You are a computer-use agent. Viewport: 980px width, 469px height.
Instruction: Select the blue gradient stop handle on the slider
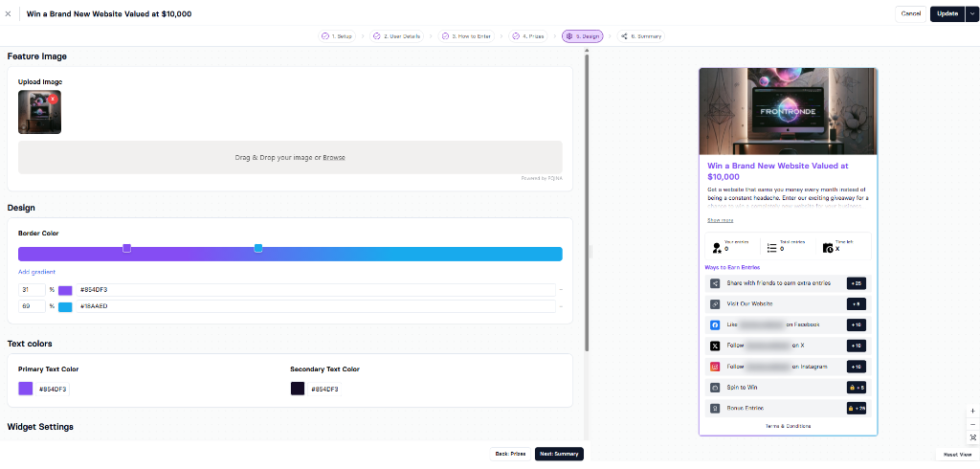coord(258,249)
